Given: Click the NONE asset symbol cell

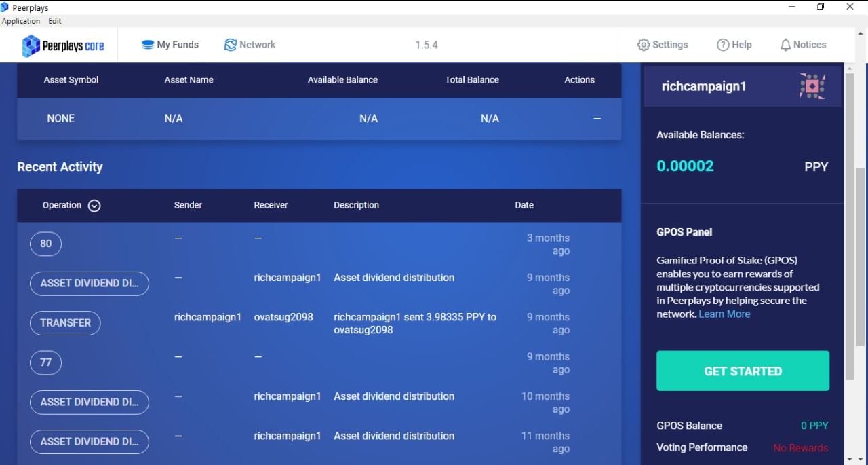Looking at the screenshot, I should coord(60,118).
